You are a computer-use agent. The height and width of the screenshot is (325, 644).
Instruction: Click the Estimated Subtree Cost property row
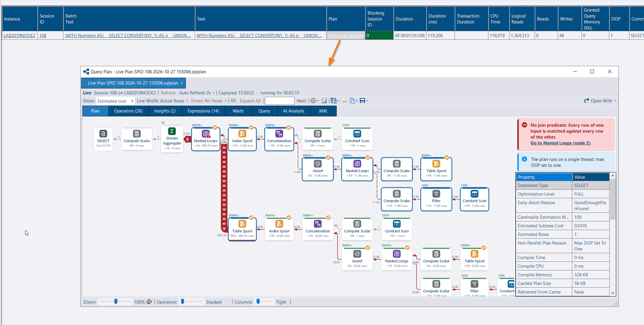click(562, 226)
